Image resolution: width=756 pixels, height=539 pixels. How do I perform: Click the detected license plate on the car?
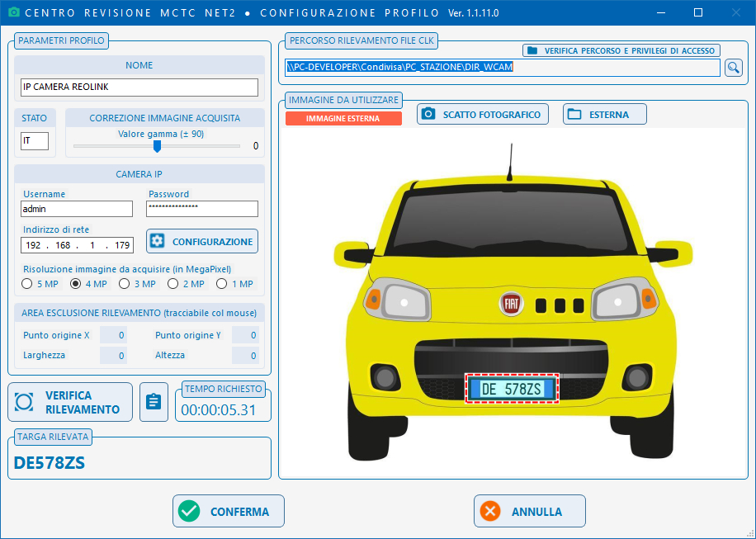[x=512, y=389]
